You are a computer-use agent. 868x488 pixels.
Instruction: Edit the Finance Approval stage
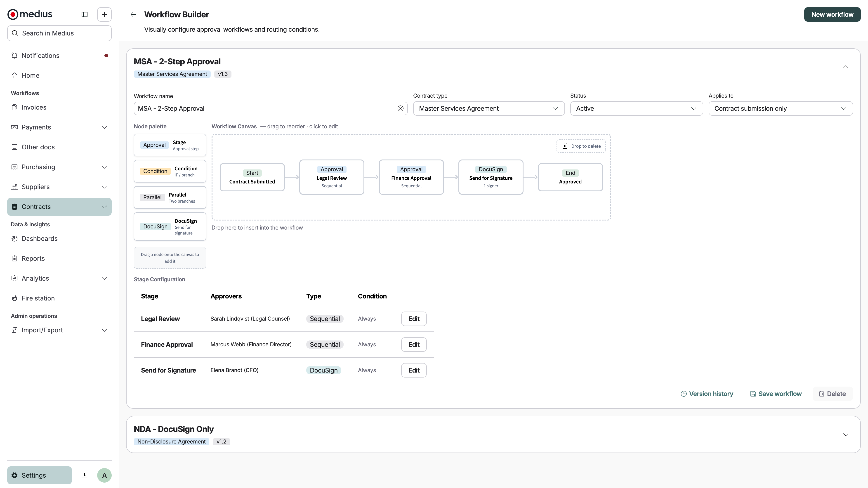[x=414, y=345]
